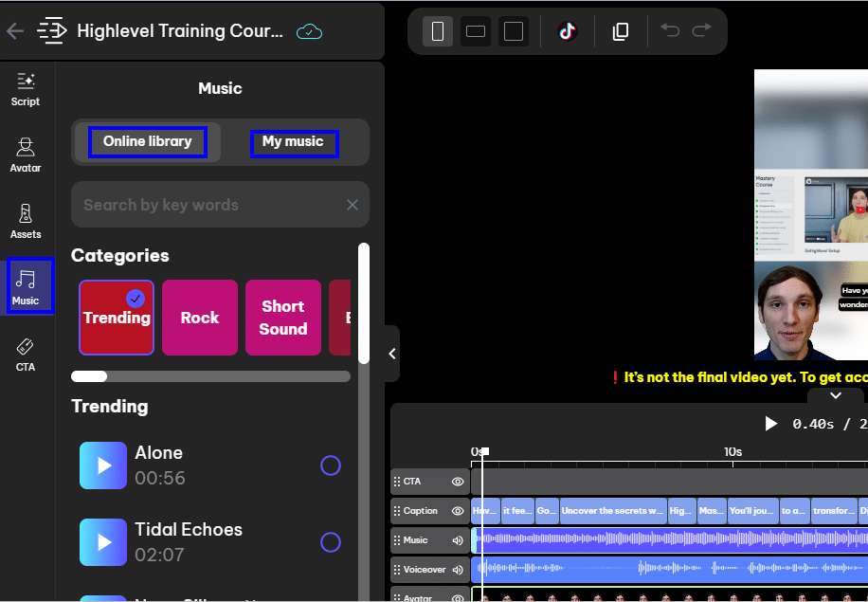Image resolution: width=868 pixels, height=602 pixels.
Task: Click the Voiceover track drag handle
Action: [x=397, y=570]
